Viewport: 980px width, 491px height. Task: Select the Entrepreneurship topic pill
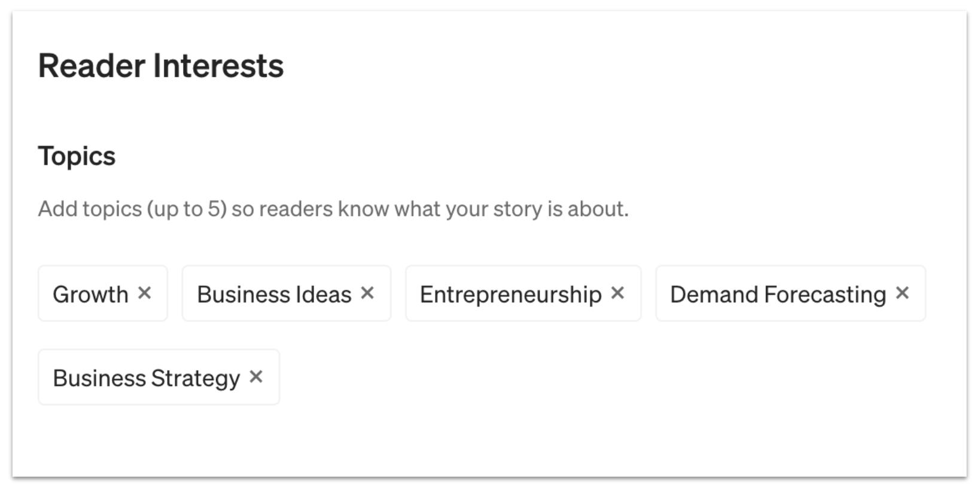coord(510,293)
